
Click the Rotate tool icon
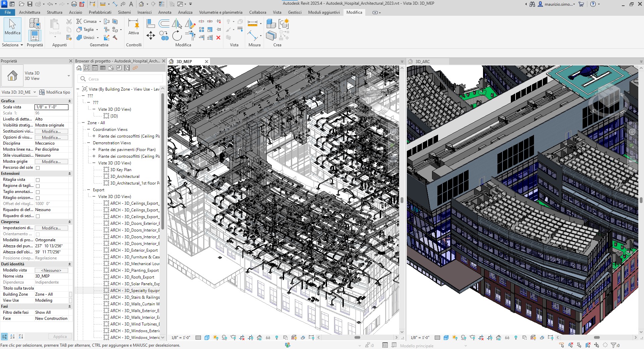177,36
